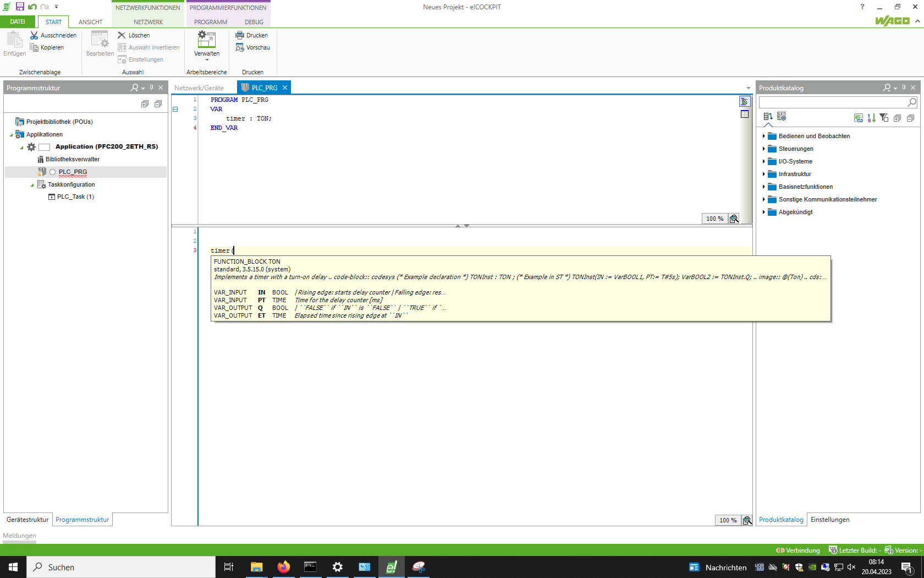Collapse the Taskkonfiguration tree node

(x=32, y=185)
